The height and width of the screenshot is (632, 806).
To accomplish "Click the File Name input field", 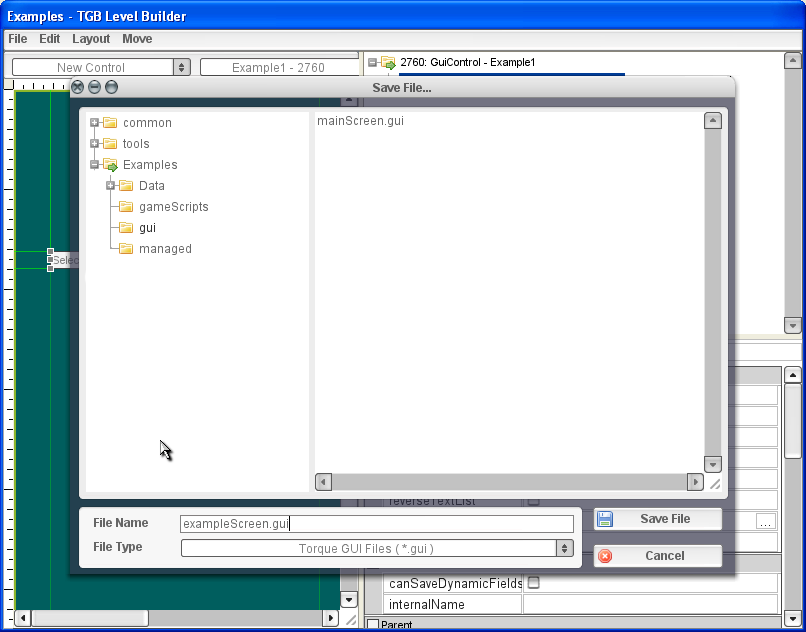I will point(377,523).
